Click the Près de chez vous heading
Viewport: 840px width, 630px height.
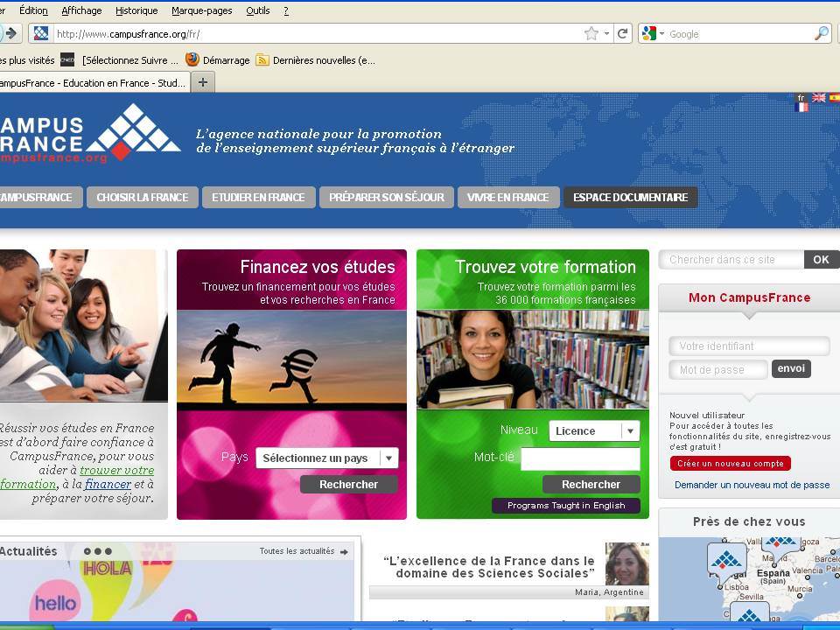coord(749,521)
